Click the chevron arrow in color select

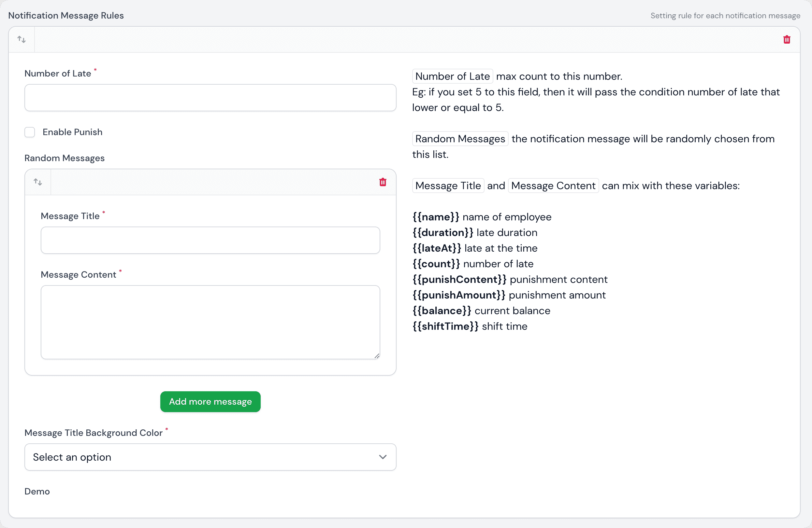click(x=383, y=457)
